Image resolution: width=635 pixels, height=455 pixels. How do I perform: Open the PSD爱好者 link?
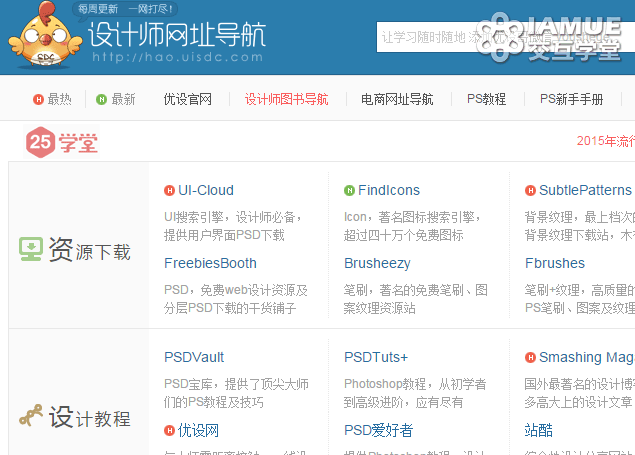coord(378,430)
